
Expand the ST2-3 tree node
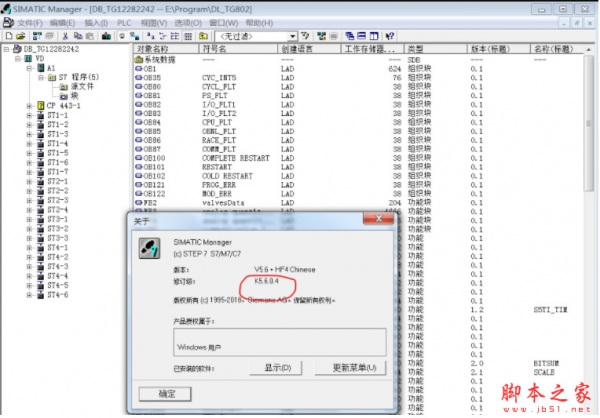click(x=29, y=200)
